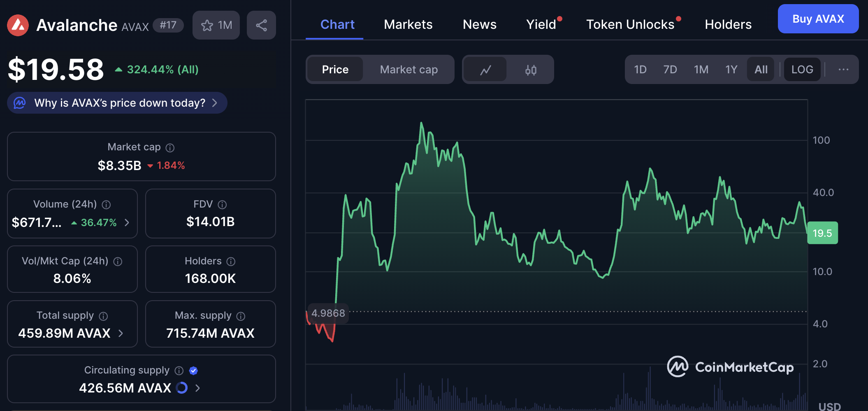The height and width of the screenshot is (411, 868).
Task: Click the Buy AVAX button
Action: tap(818, 19)
